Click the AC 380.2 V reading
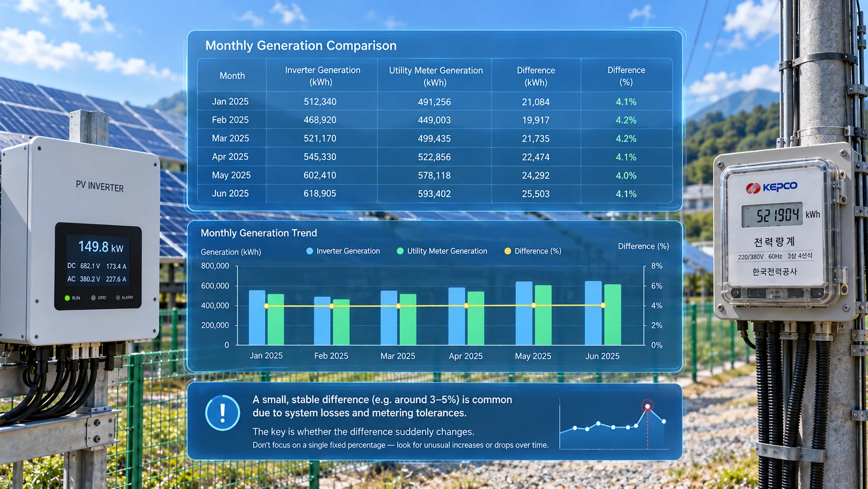 [84, 279]
